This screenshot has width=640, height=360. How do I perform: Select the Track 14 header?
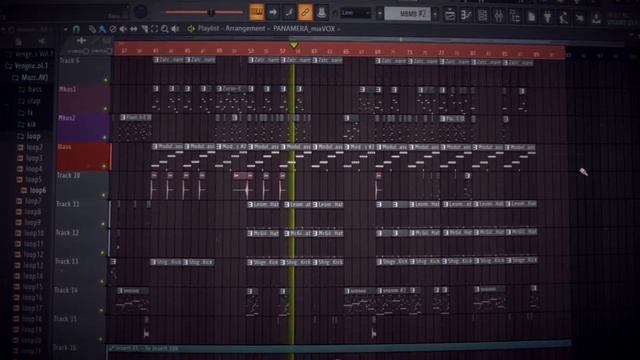[80, 300]
